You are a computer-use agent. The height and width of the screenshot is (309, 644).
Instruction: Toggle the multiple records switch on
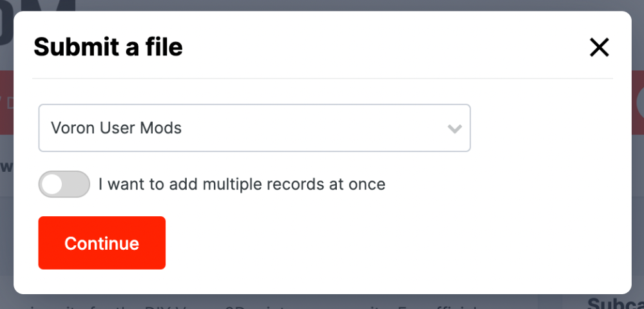pos(64,184)
